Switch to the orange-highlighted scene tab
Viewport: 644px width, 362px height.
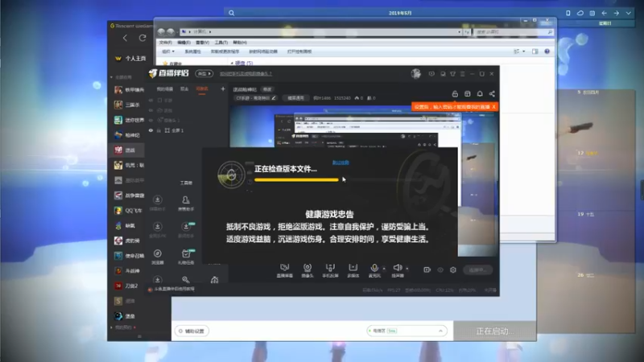point(202,89)
